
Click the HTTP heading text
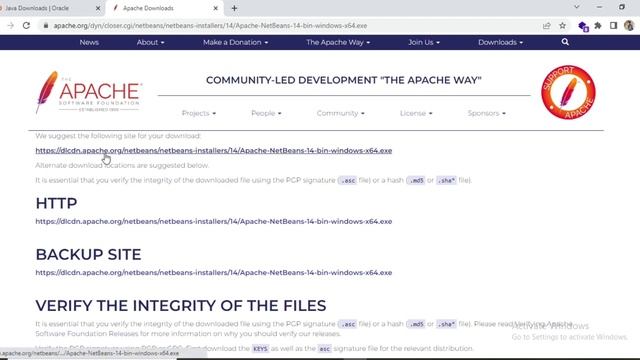pos(56,203)
